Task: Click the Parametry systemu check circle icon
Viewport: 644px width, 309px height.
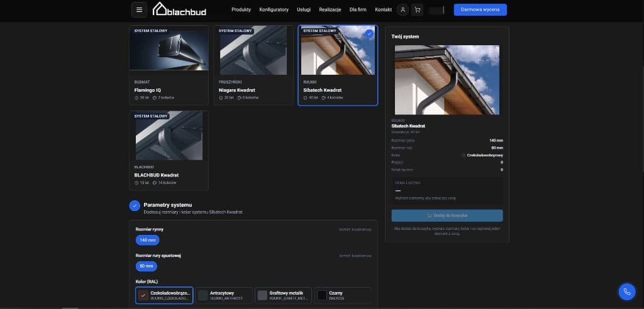Action: pos(135,205)
